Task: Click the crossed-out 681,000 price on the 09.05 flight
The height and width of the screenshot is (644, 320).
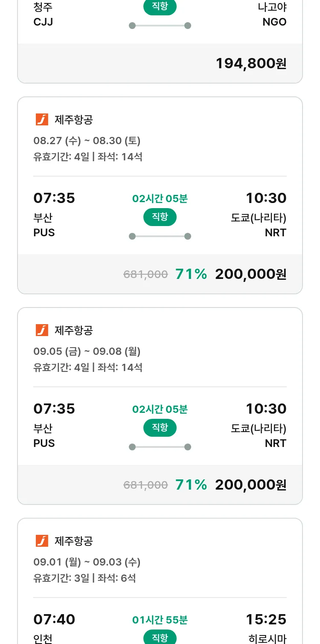Action: (x=145, y=485)
